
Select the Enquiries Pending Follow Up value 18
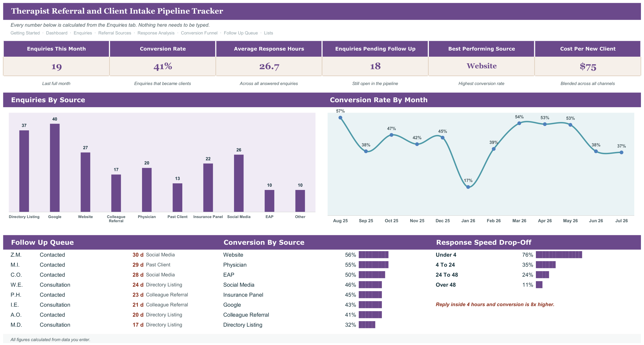pyautogui.click(x=375, y=66)
